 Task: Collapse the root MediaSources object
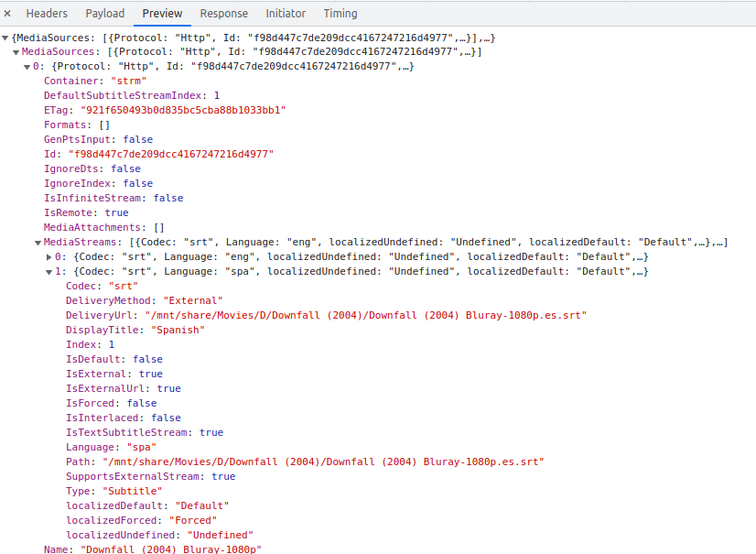click(x=6, y=37)
